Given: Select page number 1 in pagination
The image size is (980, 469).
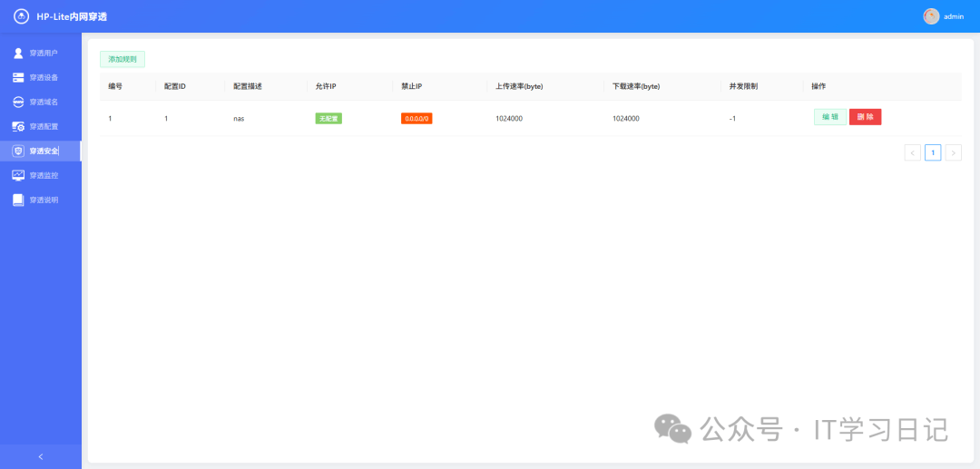Looking at the screenshot, I should click(x=933, y=152).
